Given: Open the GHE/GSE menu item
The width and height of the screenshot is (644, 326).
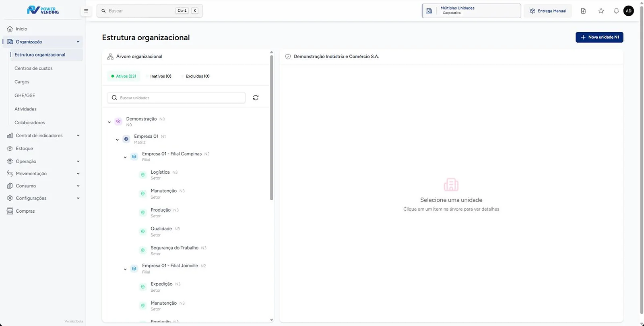Looking at the screenshot, I should click(x=25, y=96).
